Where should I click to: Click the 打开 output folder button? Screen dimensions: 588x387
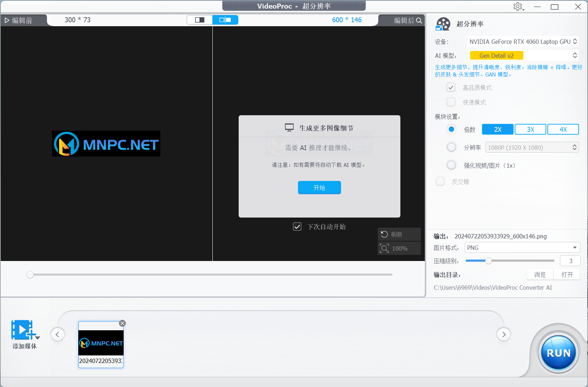click(x=567, y=275)
